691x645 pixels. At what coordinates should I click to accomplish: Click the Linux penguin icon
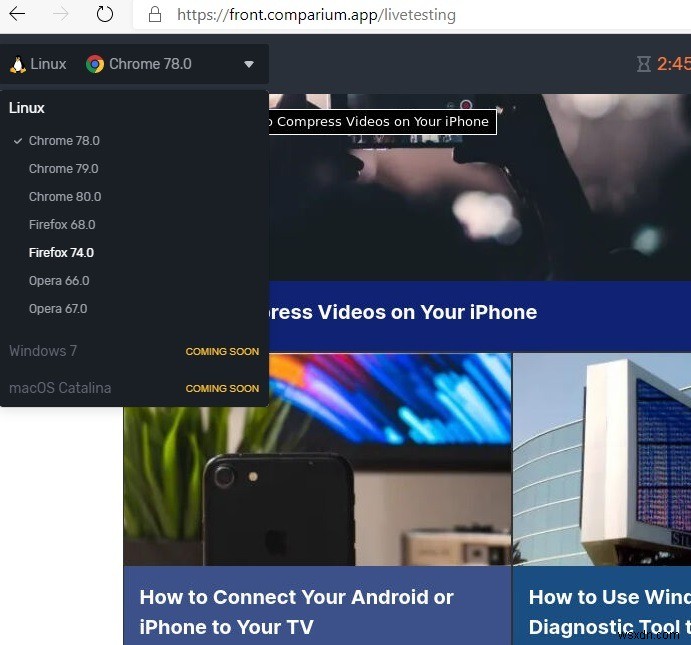click(18, 65)
